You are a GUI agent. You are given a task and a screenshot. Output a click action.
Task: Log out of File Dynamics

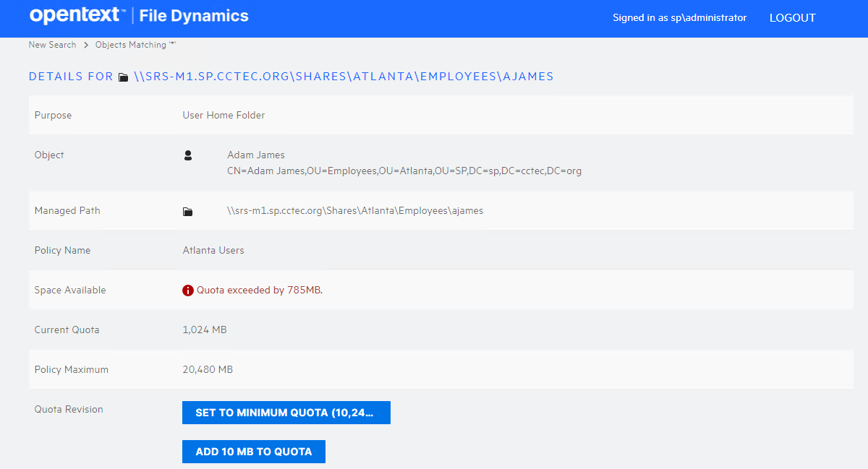pyautogui.click(x=792, y=18)
